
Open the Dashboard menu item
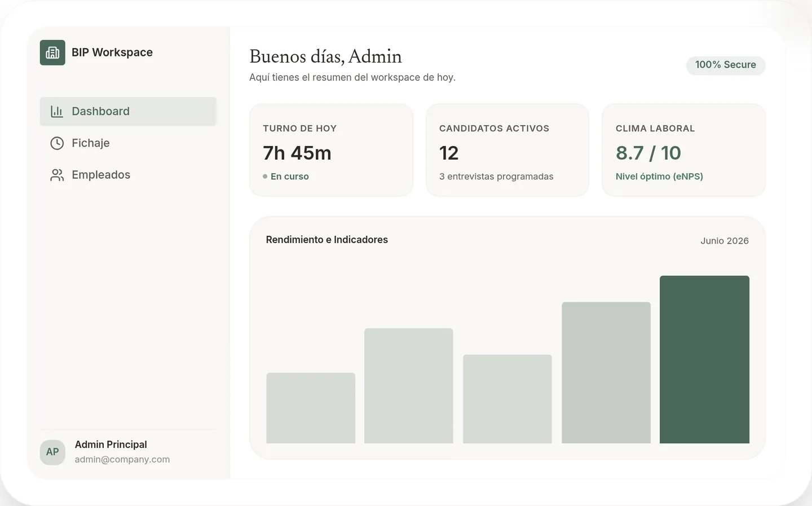pos(128,111)
